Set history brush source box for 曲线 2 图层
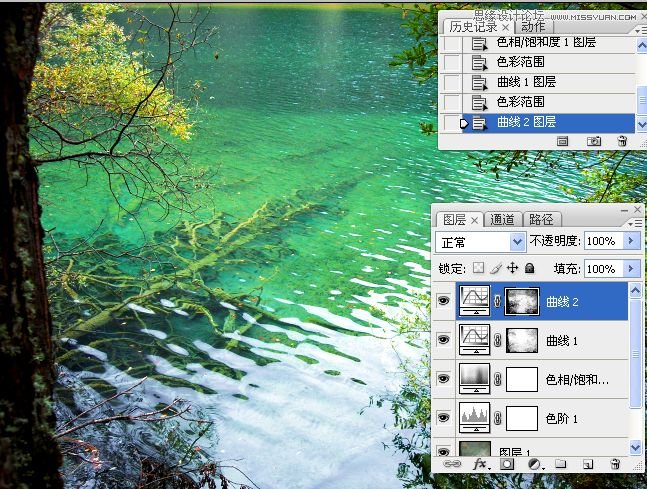647x489 pixels. 451,123
